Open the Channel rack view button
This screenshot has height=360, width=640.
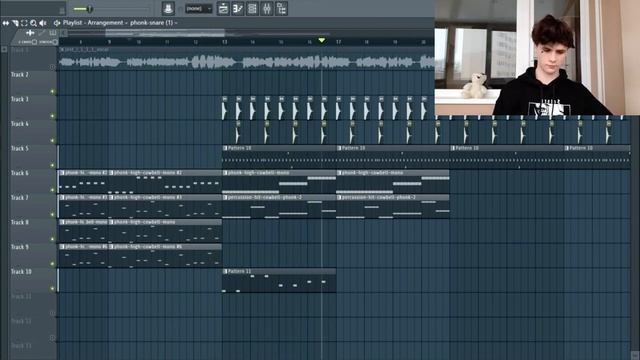coord(253,8)
